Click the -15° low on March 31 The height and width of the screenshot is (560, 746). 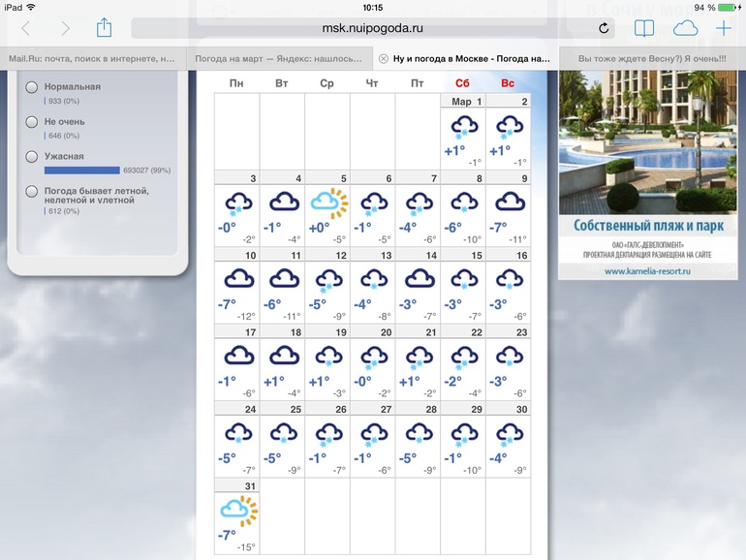coord(246,547)
